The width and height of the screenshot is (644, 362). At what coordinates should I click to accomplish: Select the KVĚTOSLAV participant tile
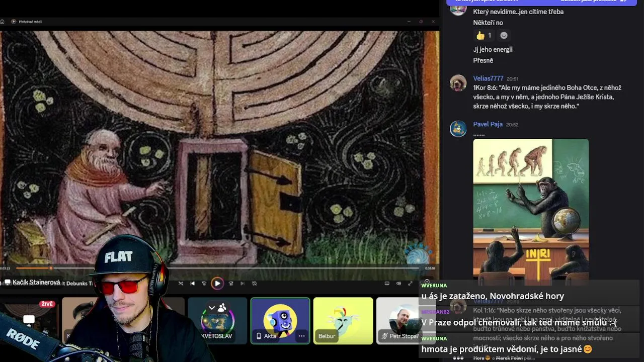pos(217,321)
